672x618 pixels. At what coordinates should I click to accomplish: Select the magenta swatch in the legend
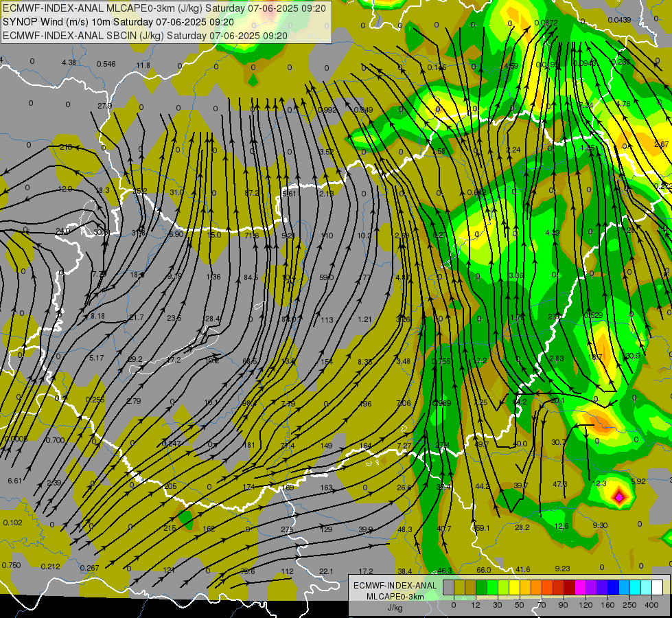click(580, 588)
